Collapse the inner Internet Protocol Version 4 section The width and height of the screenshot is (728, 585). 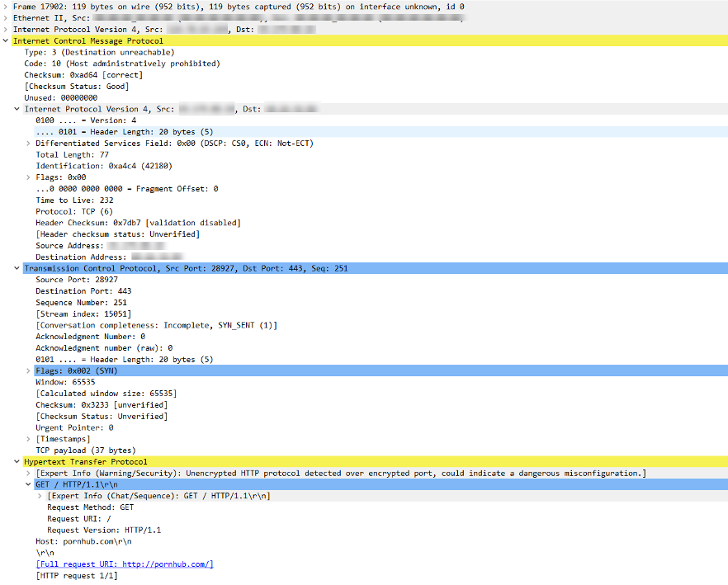17,109
